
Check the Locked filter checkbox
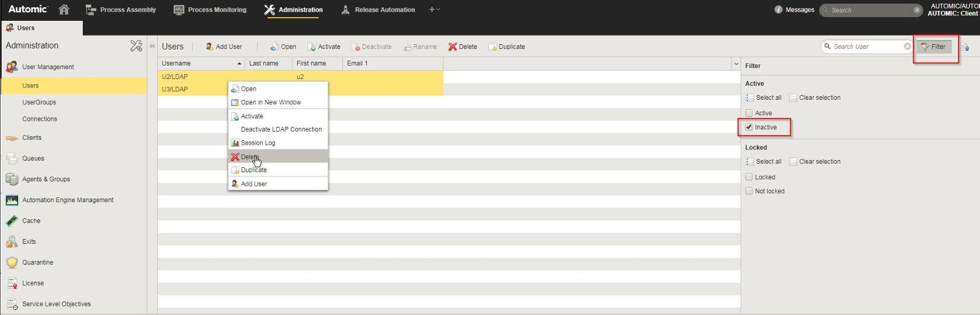tap(749, 177)
